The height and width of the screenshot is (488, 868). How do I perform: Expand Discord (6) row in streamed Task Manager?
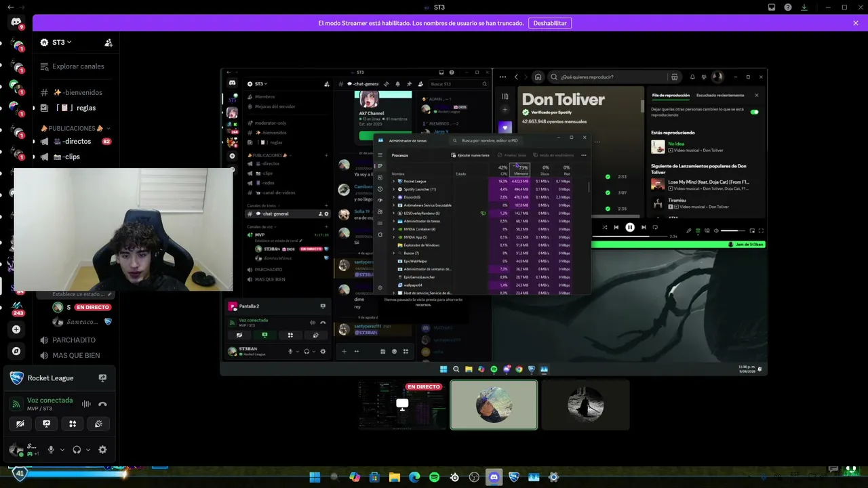[x=393, y=197]
